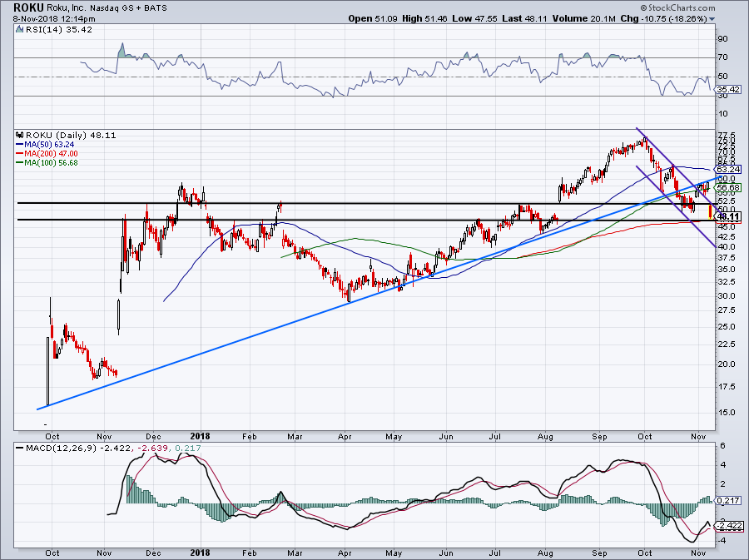Click the ROKU (Daily) 48.11 legend
749x560 pixels.
click(71, 135)
